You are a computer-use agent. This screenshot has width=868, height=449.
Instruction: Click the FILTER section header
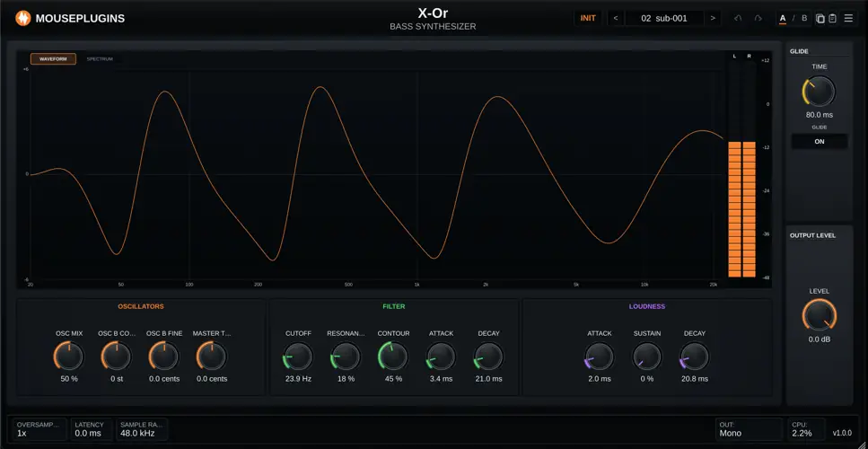[393, 306]
